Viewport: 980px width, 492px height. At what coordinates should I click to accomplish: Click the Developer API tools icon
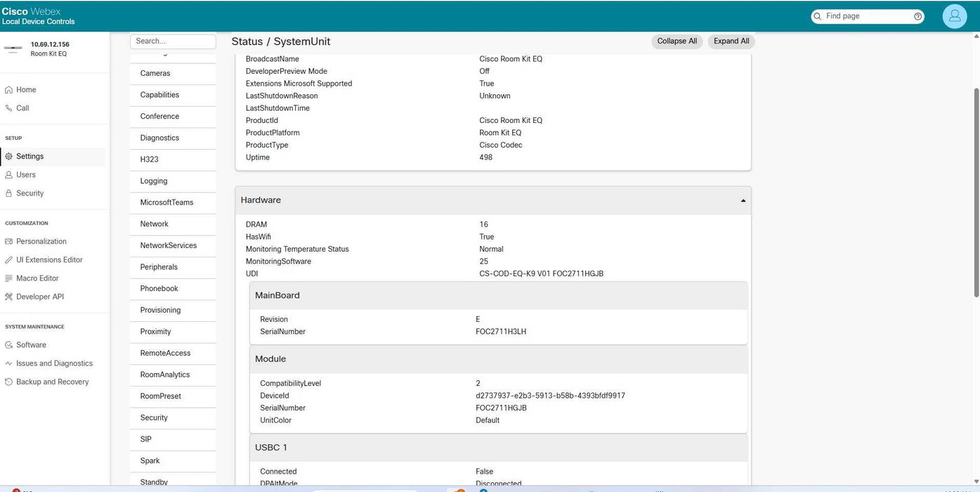8,297
